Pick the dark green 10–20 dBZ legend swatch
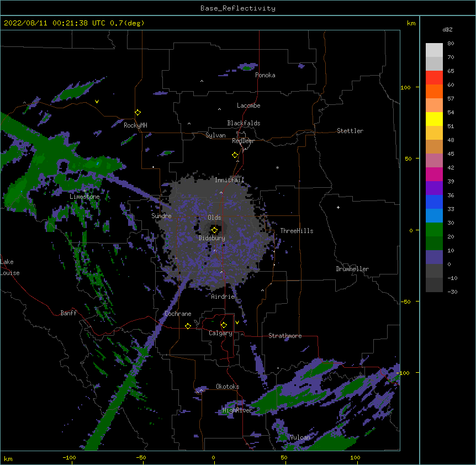Viewport: 476px width, 465px height. click(x=434, y=244)
